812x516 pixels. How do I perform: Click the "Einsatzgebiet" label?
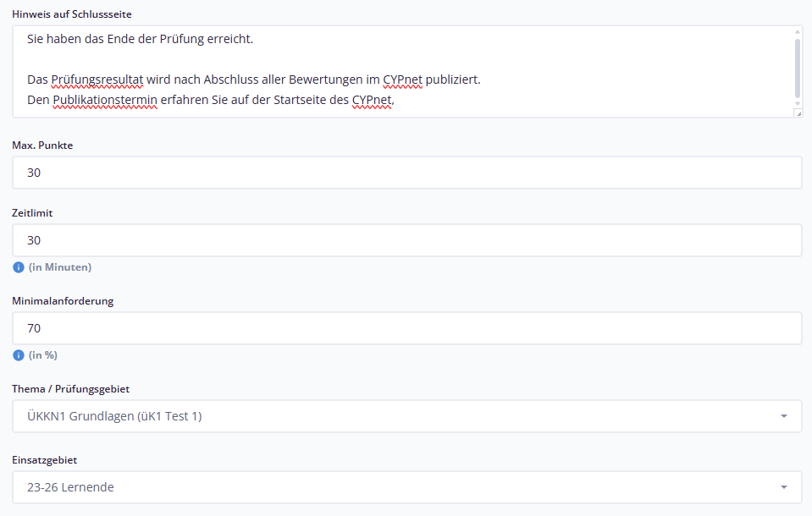[44, 460]
